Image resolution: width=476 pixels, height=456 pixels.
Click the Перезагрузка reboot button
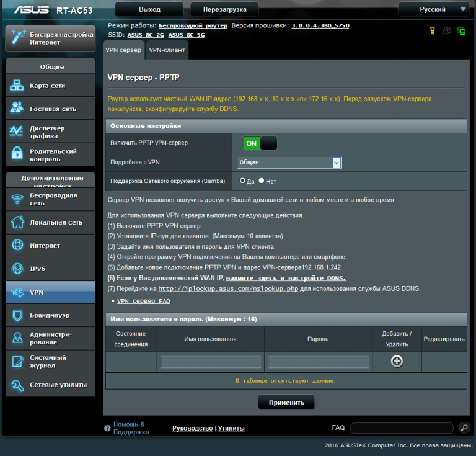pos(224,9)
